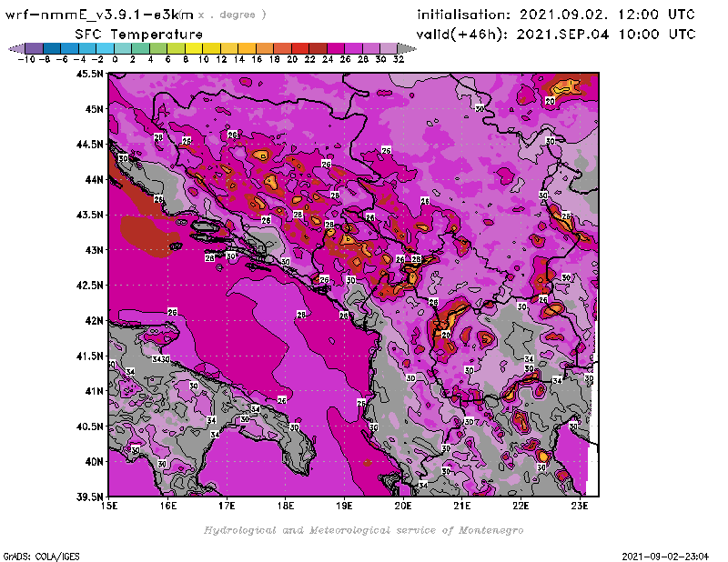Click the red-orange swatch between 18 and 20
Viewport: 728px width, 562px height.
tap(282, 48)
